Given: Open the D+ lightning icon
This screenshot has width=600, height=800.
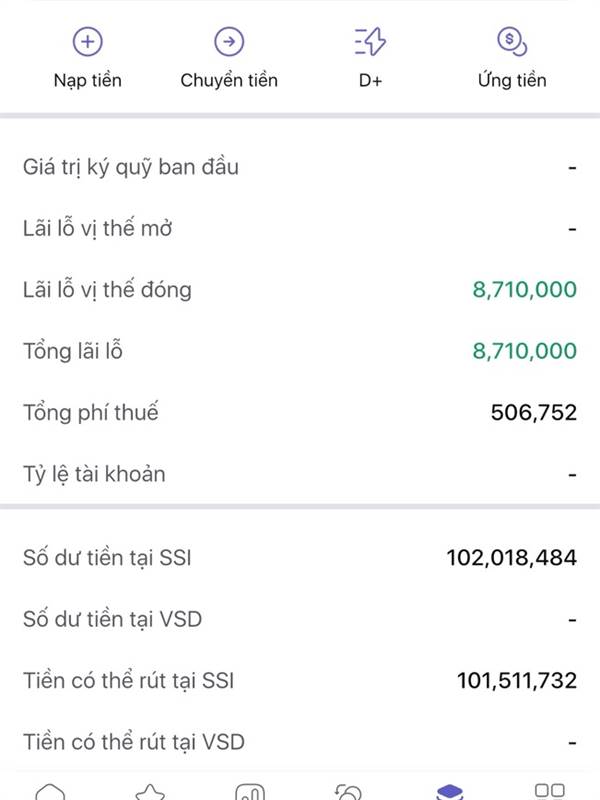Looking at the screenshot, I should point(370,41).
